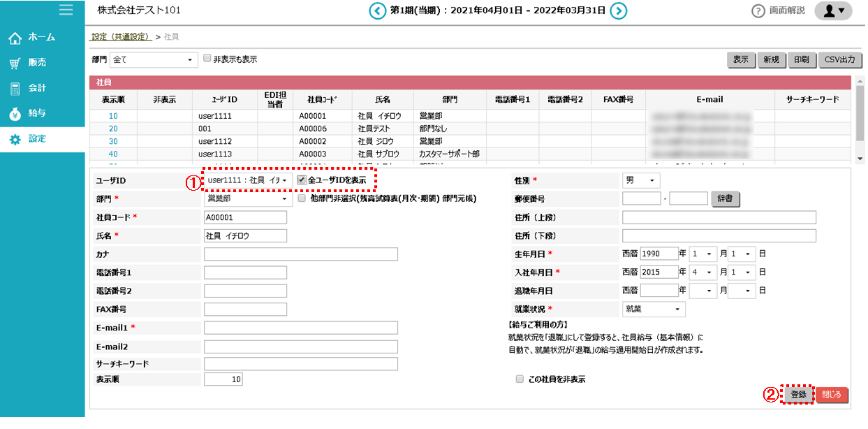
Task: Navigate to next period using right arrow
Action: (x=618, y=10)
